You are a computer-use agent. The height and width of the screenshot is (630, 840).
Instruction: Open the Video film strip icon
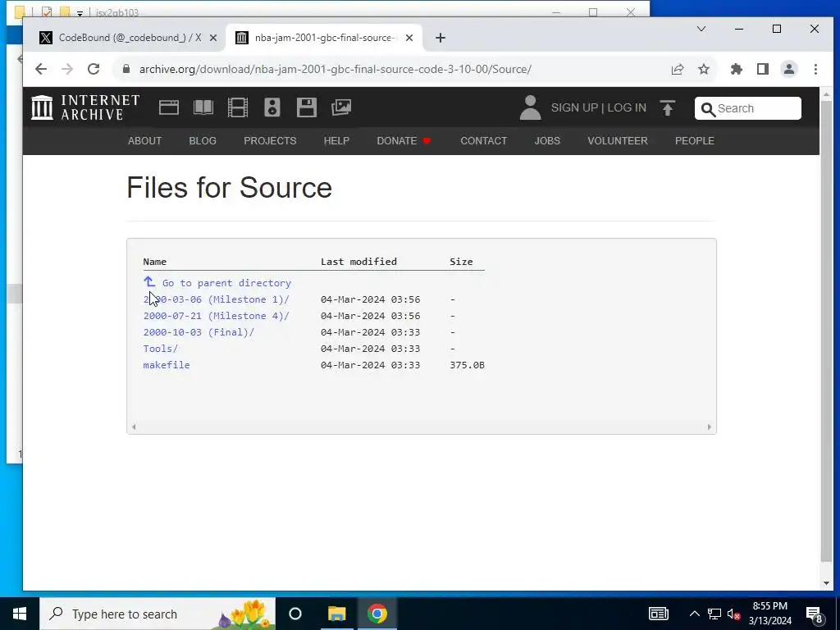click(237, 107)
